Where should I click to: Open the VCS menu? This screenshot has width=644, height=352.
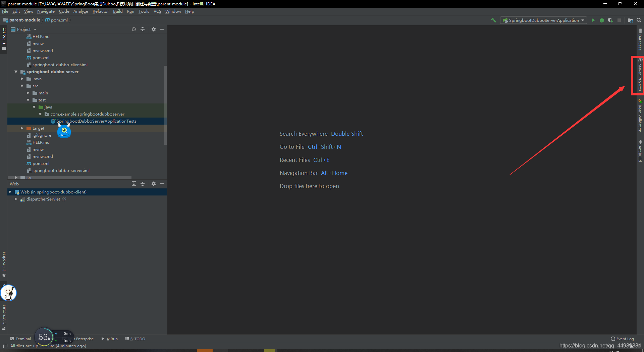157,11
